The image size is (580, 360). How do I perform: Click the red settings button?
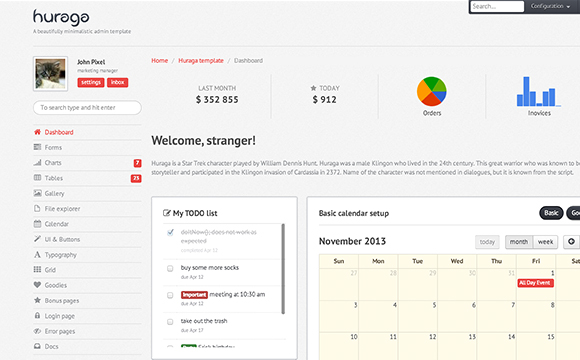point(91,82)
